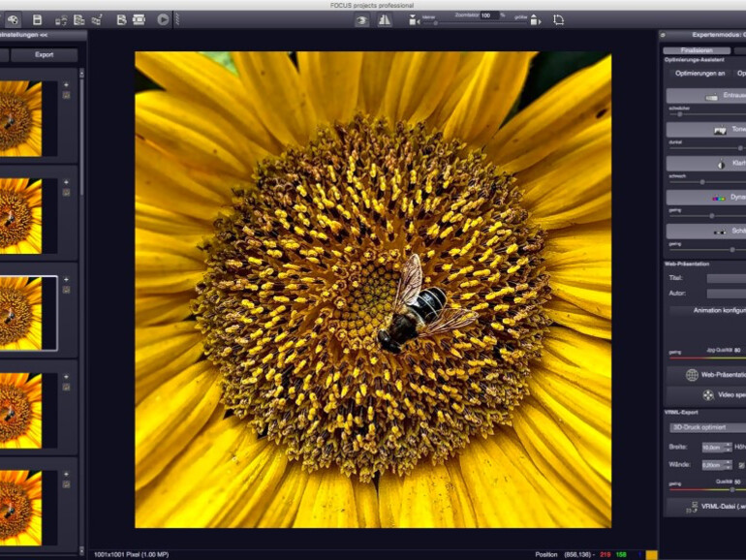
Task: Click the Video speichern film reel button
Action: tap(706, 395)
